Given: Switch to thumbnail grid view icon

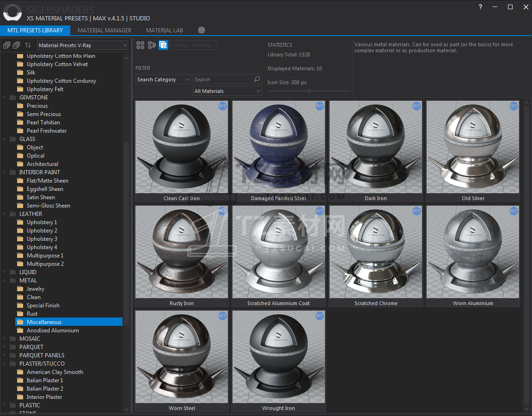Looking at the screenshot, I should (x=140, y=45).
